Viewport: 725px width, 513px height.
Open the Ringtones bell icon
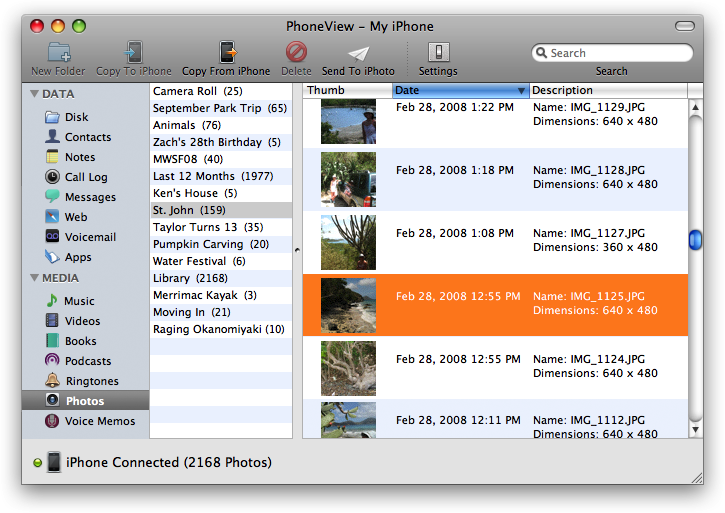click(52, 380)
